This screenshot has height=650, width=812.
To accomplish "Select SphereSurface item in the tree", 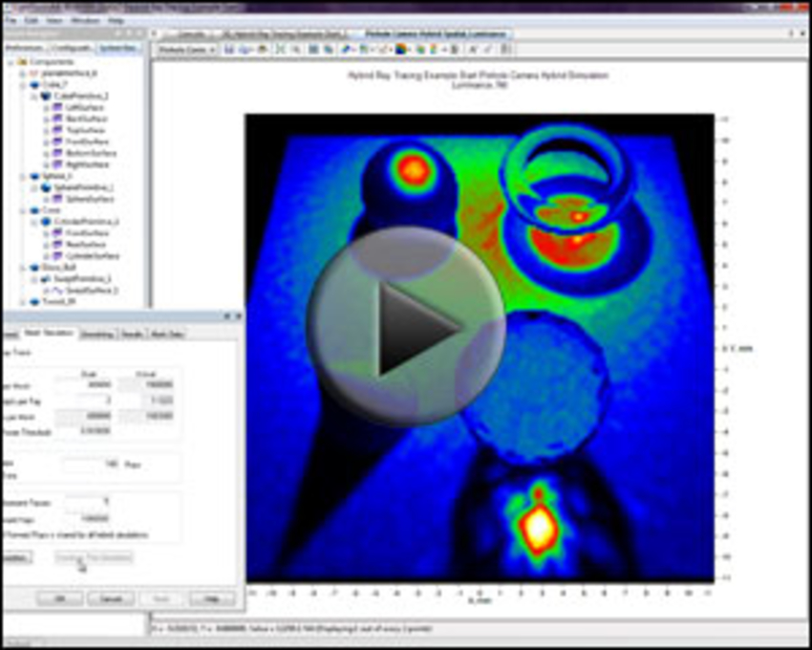I will tap(92, 199).
